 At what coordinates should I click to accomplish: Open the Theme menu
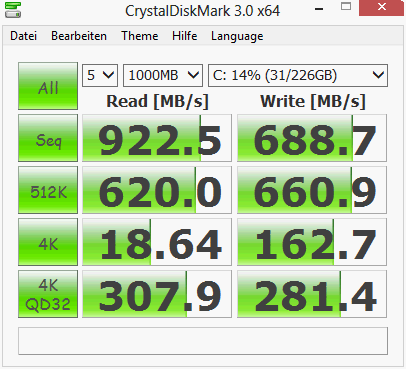(x=140, y=36)
